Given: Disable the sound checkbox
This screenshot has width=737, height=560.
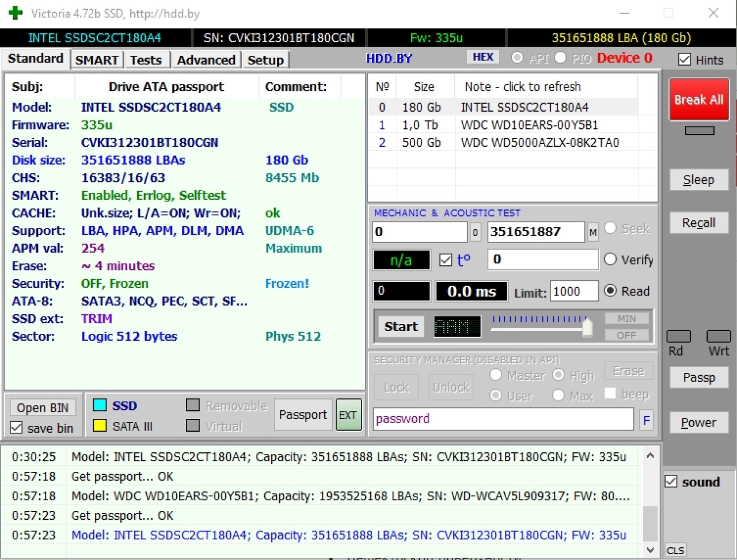Looking at the screenshot, I should 671,481.
